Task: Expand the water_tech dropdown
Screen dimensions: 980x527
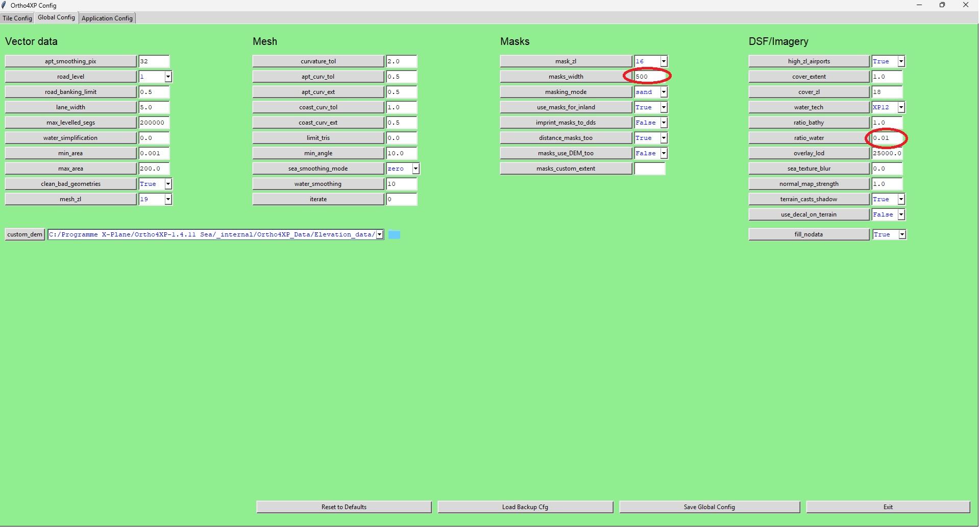Action: (901, 107)
